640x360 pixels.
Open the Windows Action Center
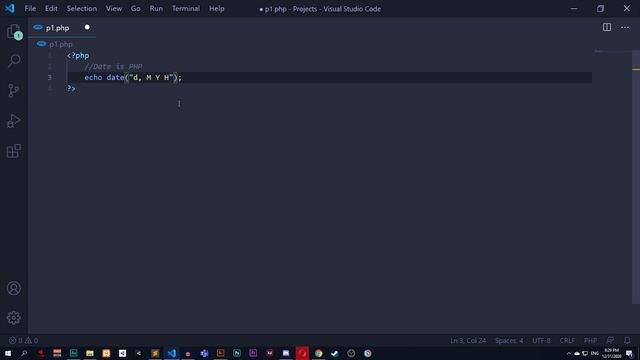(x=629, y=353)
